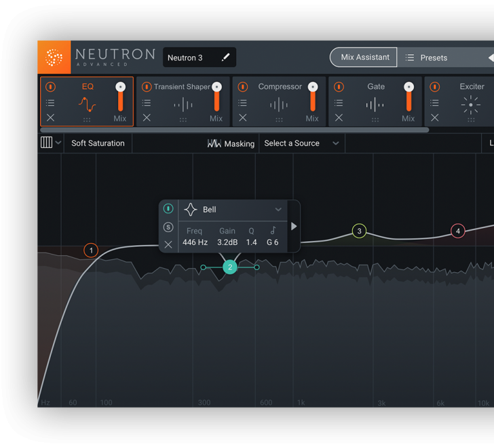Click the Exciter burst icon

pyautogui.click(x=471, y=105)
